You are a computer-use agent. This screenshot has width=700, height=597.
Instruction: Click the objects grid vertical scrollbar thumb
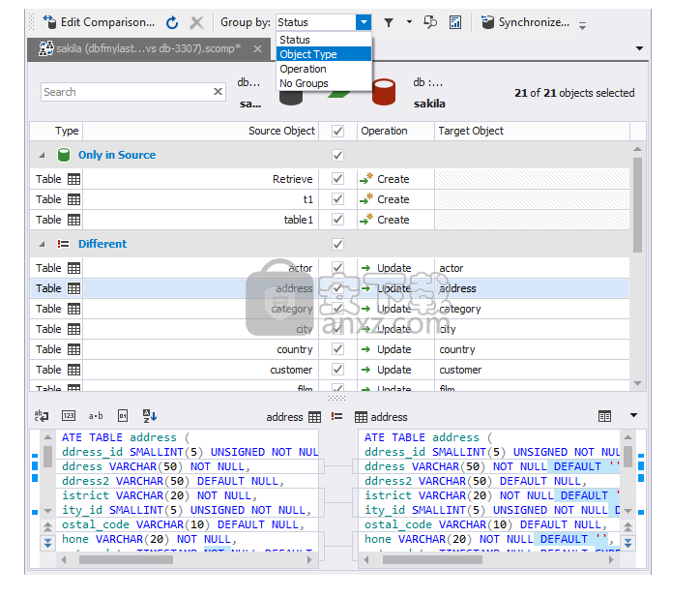point(637,205)
